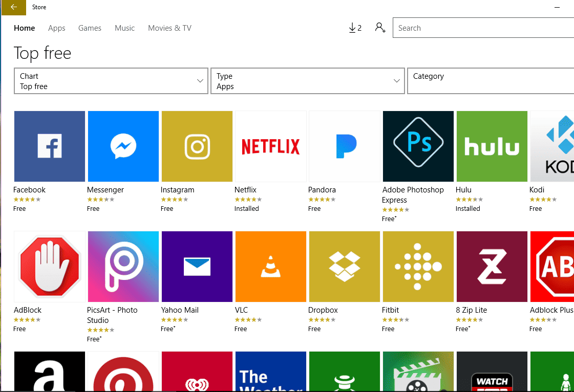The height and width of the screenshot is (392, 574).
Task: Expand the Category dropdown
Action: 491,81
